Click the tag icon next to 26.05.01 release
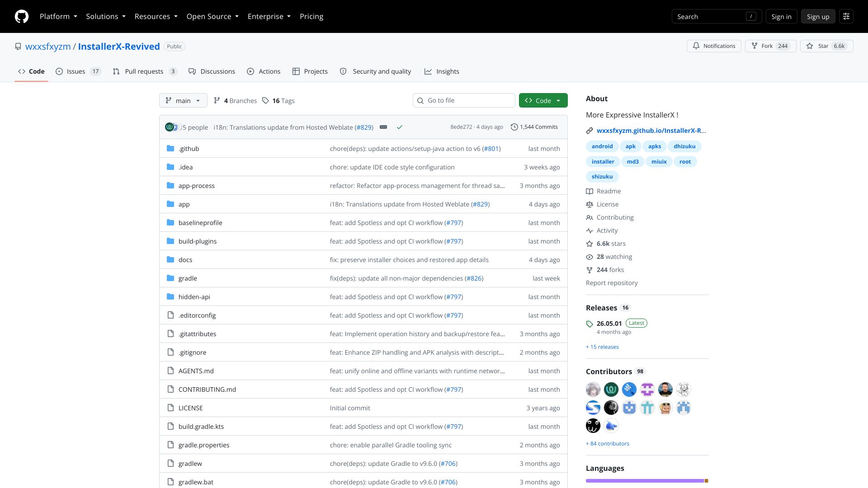 [x=590, y=324]
